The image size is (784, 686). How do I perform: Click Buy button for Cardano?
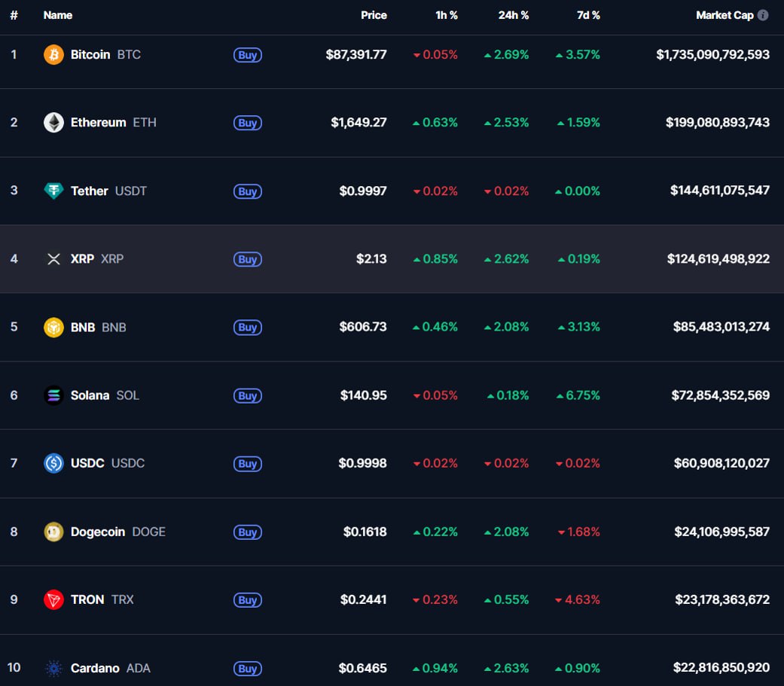(248, 669)
